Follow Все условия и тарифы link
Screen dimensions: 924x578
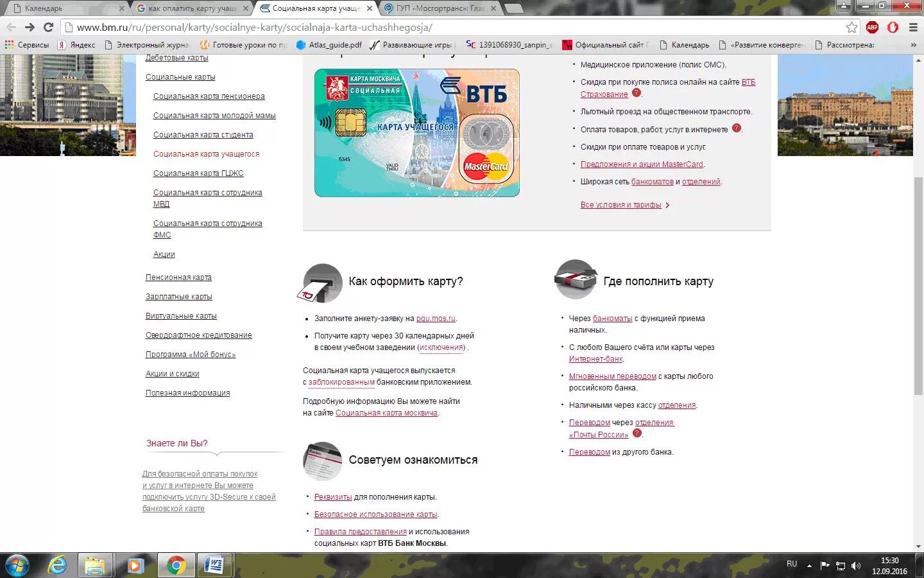(x=620, y=205)
